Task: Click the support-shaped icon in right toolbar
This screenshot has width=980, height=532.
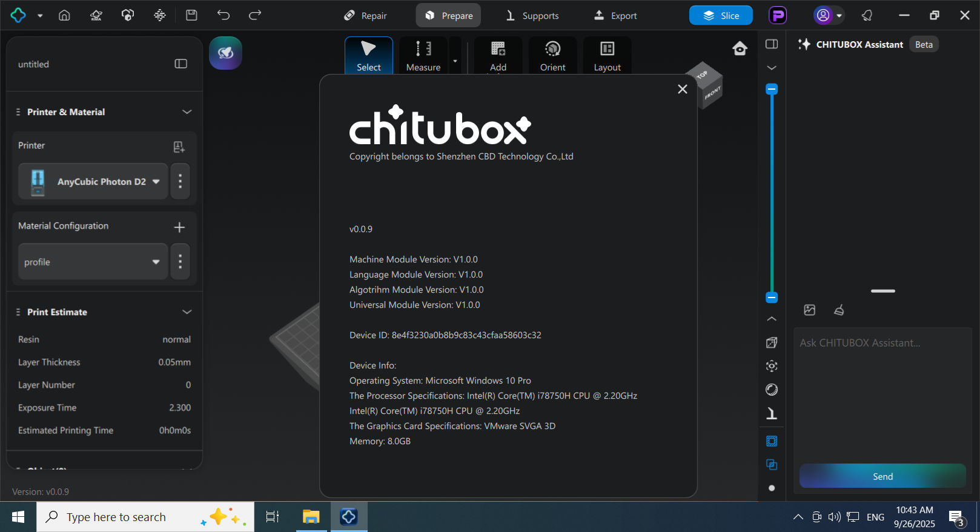Action: click(x=772, y=413)
